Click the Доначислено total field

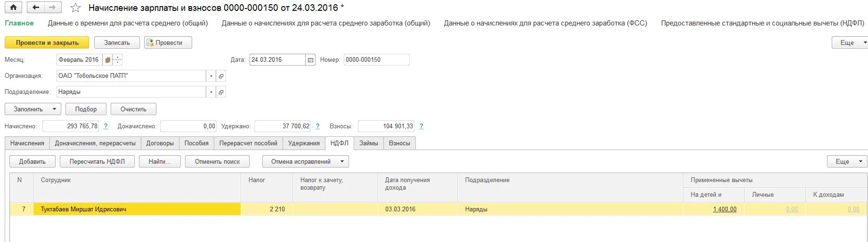click(188, 126)
